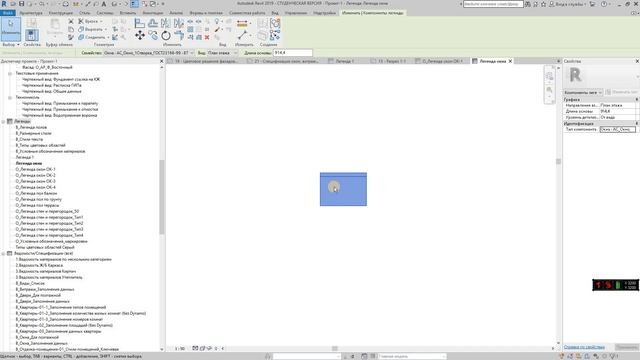Click the Revit R application logo
This screenshot has height=360, width=640.
(x=4, y=4)
